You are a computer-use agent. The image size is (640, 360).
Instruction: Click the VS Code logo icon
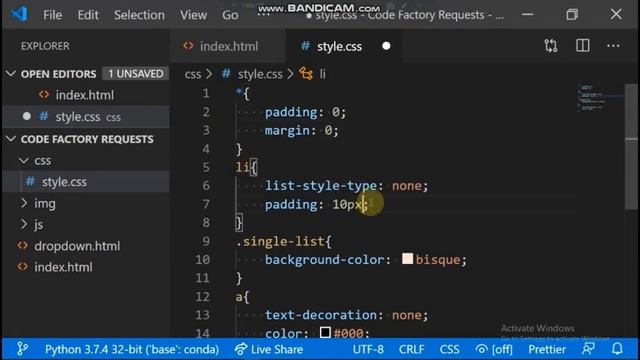(x=19, y=14)
